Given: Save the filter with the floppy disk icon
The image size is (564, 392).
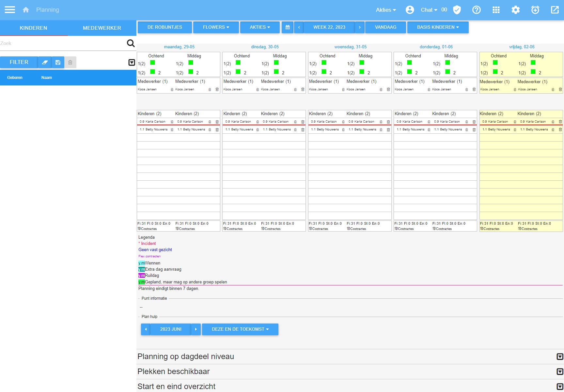Looking at the screenshot, I should 58,62.
